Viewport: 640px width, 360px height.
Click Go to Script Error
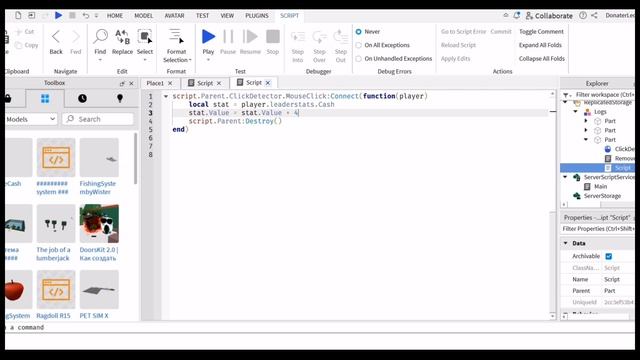coord(463,32)
